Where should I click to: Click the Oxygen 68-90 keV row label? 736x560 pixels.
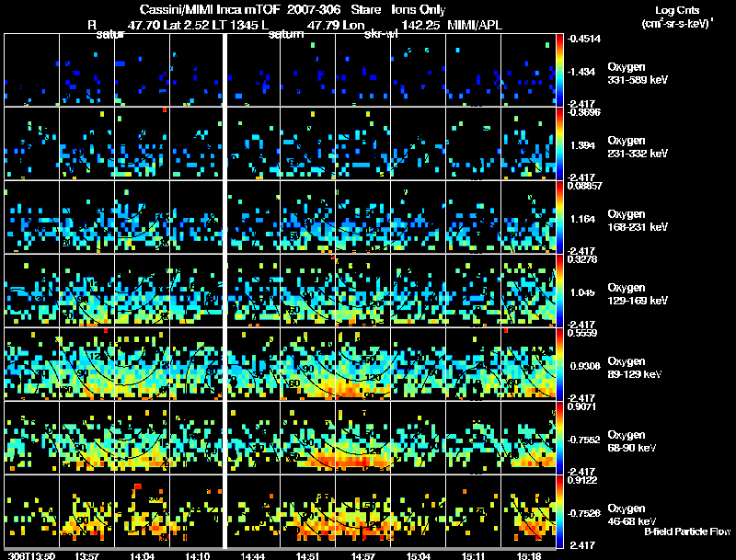click(x=632, y=441)
